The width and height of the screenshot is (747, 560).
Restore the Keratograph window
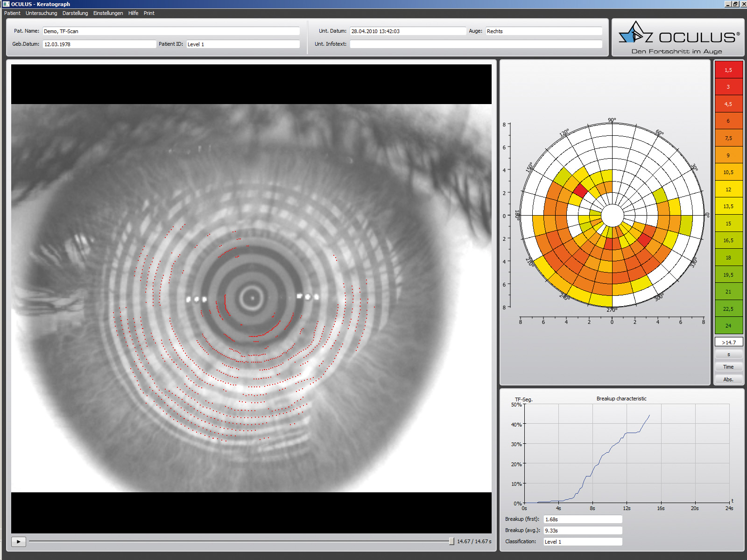click(x=736, y=4)
